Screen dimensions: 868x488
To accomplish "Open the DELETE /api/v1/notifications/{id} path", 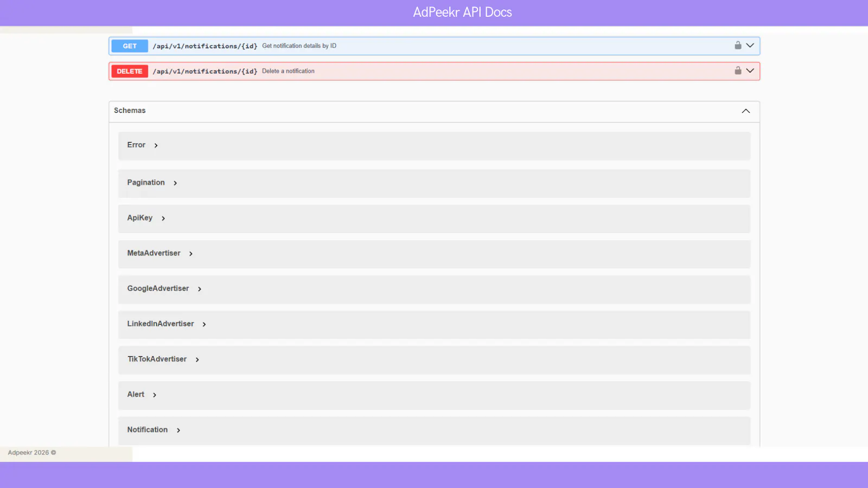I will (x=205, y=71).
